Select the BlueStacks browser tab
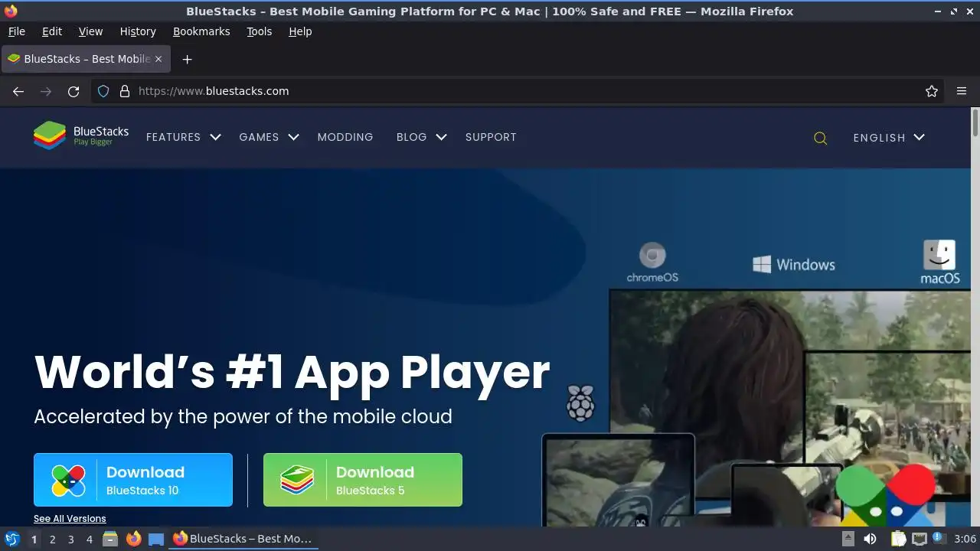Viewport: 980px width, 551px height. tap(86, 59)
